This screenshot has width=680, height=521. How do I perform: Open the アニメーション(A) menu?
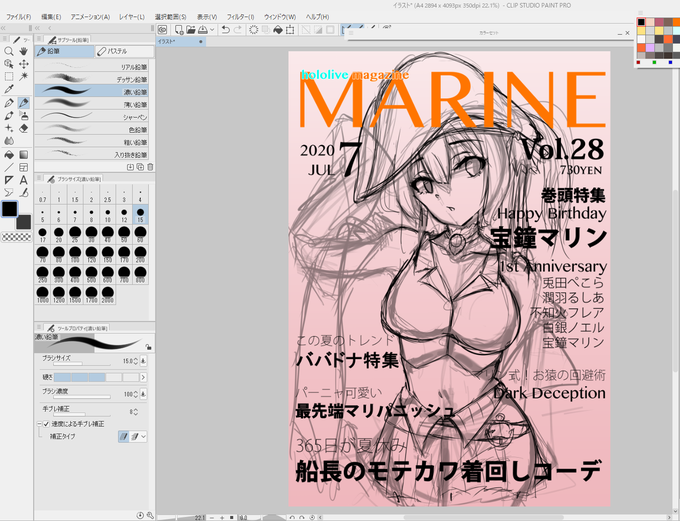click(90, 17)
